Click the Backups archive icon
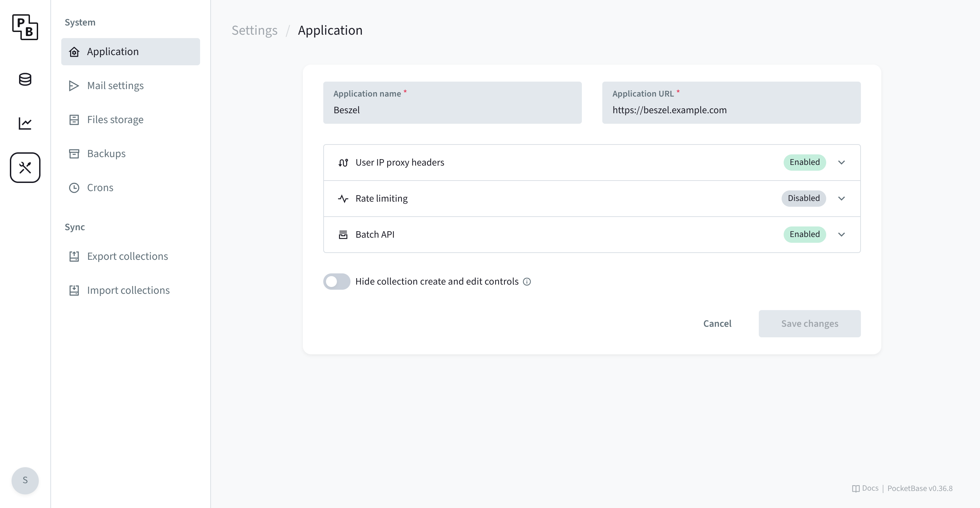The width and height of the screenshot is (980, 508). point(74,154)
